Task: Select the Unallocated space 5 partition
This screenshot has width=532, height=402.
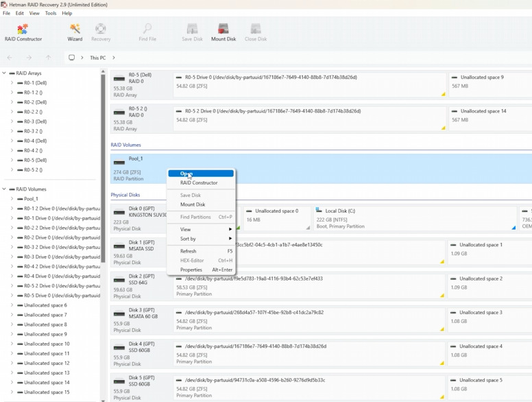Action: (x=489, y=388)
